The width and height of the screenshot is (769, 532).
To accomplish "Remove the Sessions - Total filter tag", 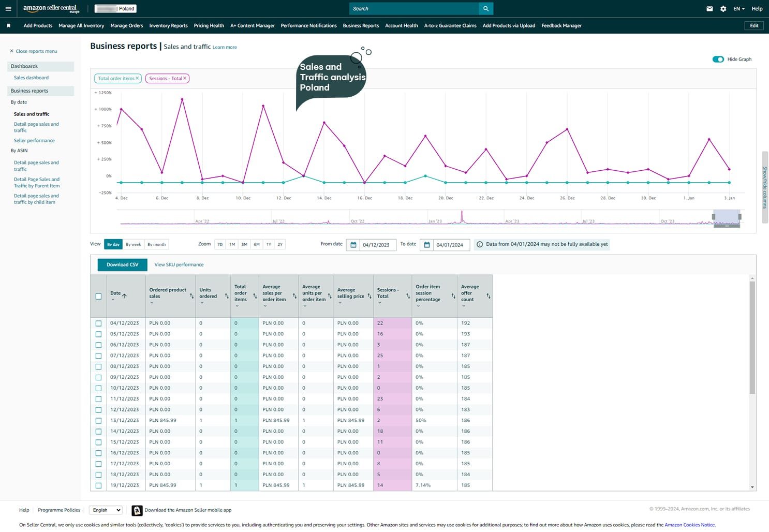I will pyautogui.click(x=185, y=78).
